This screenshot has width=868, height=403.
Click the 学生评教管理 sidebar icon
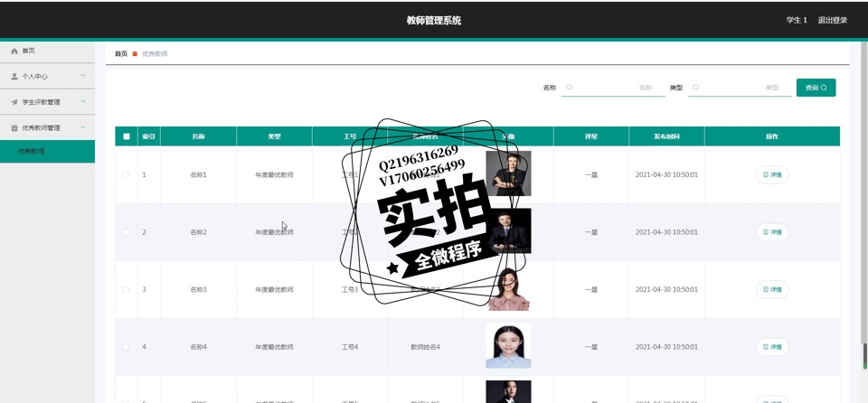pos(14,102)
